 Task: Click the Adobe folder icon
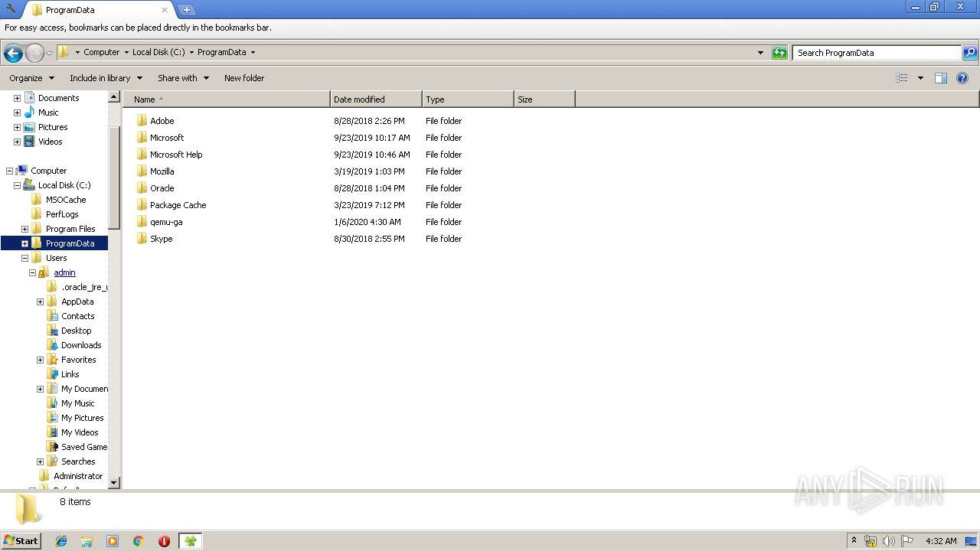click(142, 121)
